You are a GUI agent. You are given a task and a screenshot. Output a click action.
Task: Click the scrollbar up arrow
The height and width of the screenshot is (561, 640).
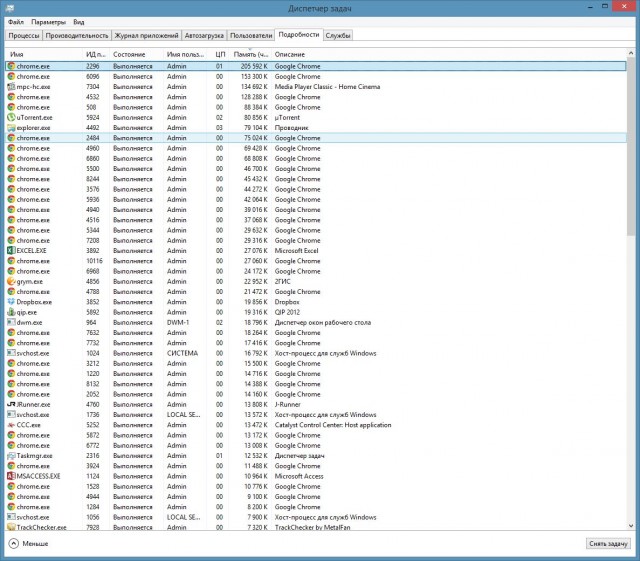pos(631,53)
